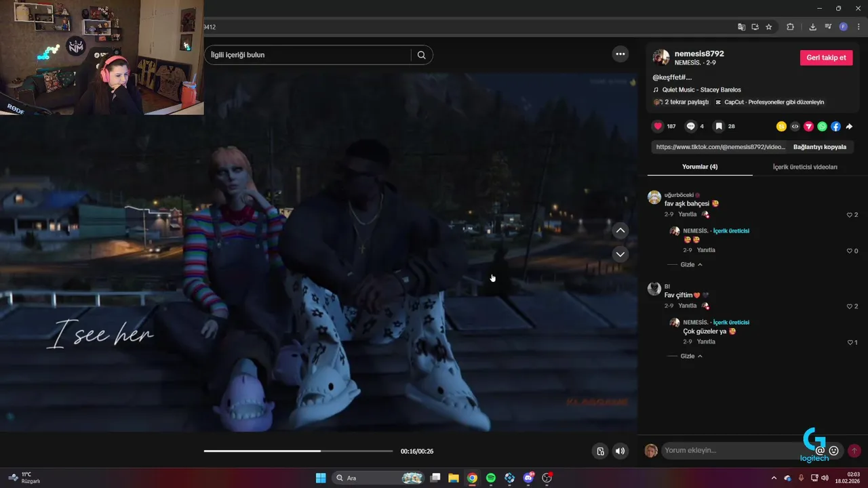Seek the video using the progress bar

298,451
